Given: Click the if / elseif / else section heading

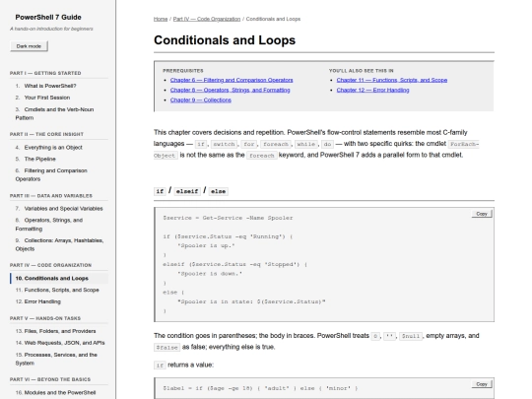Looking at the screenshot, I should click(191, 191).
